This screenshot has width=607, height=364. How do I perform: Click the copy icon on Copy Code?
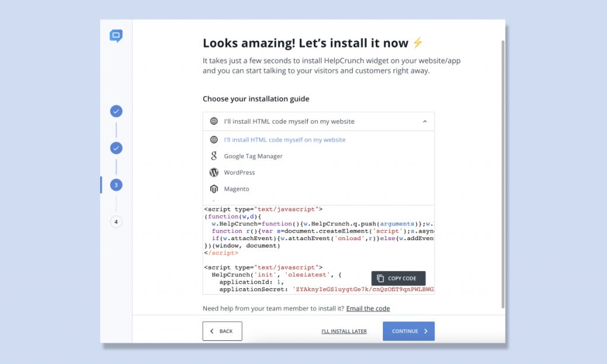(x=380, y=279)
